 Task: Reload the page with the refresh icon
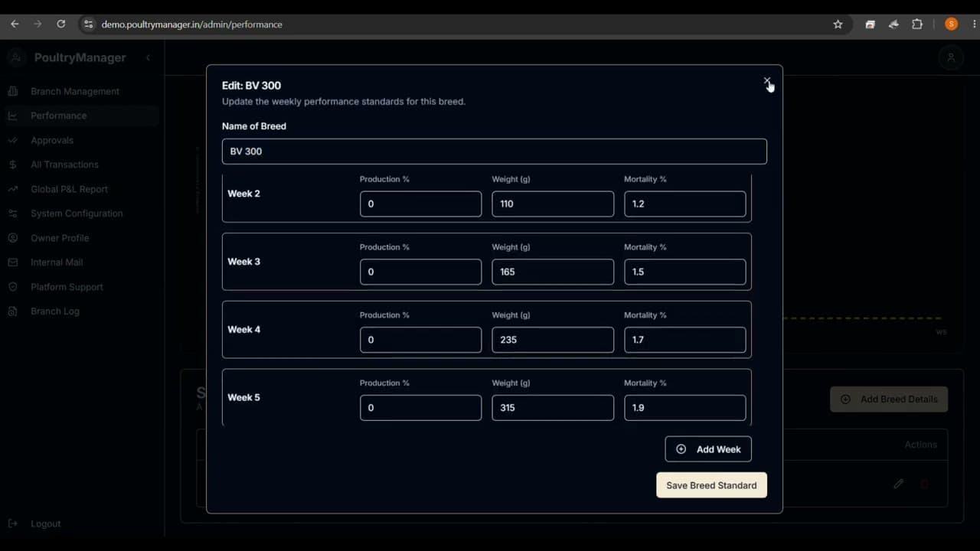click(x=60, y=24)
